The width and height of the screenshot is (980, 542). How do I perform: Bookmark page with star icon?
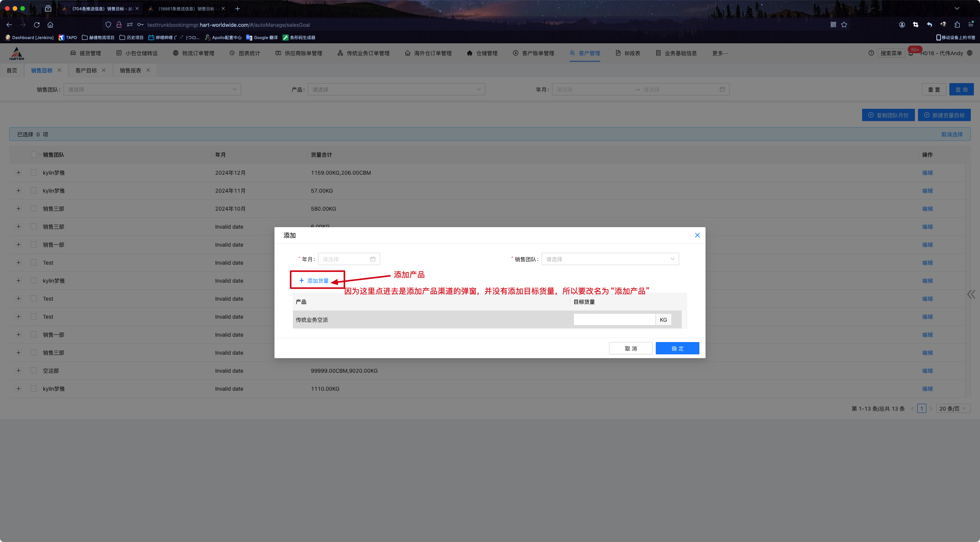click(844, 25)
